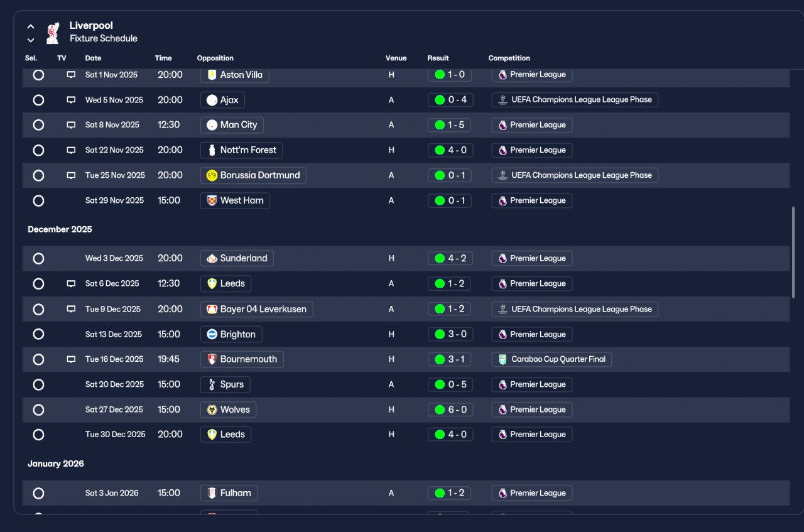The image size is (804, 532).
Task: Click the Sat 22 Nov 2025 date cell
Action: point(114,150)
